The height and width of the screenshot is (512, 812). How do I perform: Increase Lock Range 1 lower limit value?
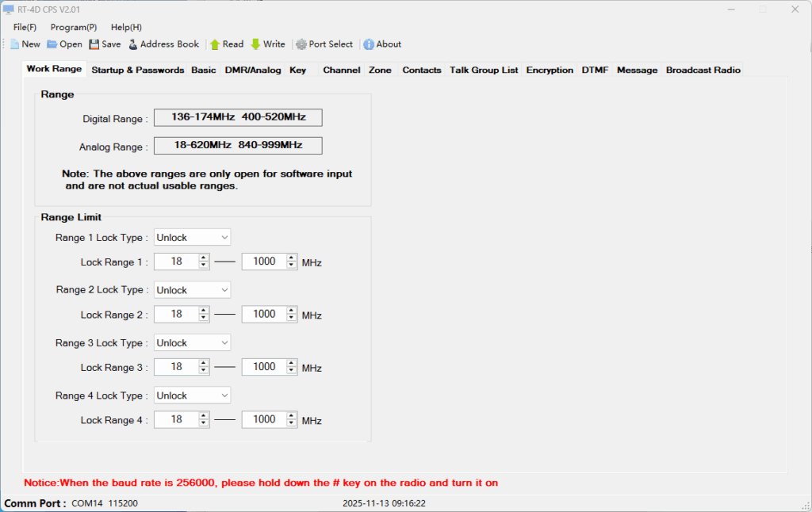tap(204, 258)
